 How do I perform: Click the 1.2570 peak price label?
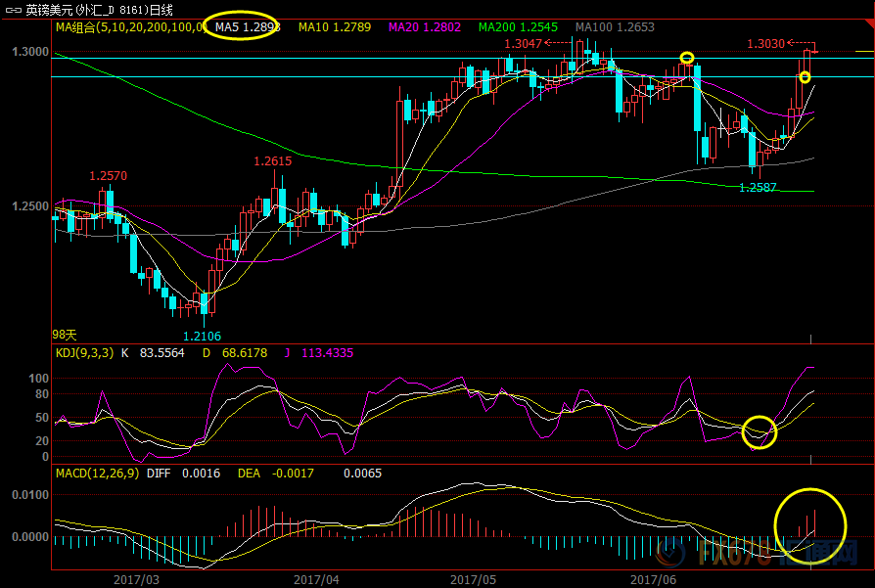tap(109, 176)
